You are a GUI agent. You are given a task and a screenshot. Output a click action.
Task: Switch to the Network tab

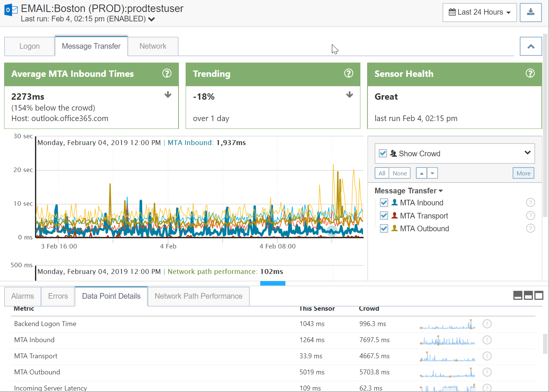153,46
